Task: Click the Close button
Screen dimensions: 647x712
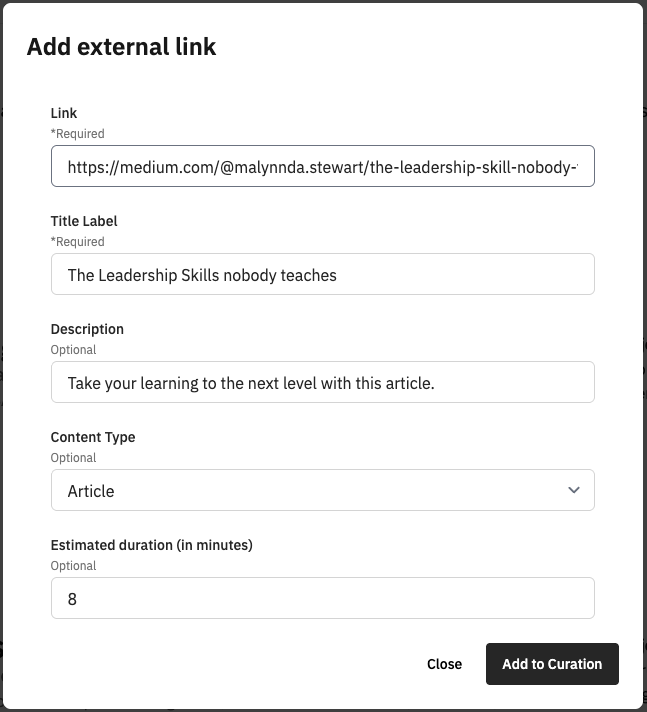Action: point(444,664)
